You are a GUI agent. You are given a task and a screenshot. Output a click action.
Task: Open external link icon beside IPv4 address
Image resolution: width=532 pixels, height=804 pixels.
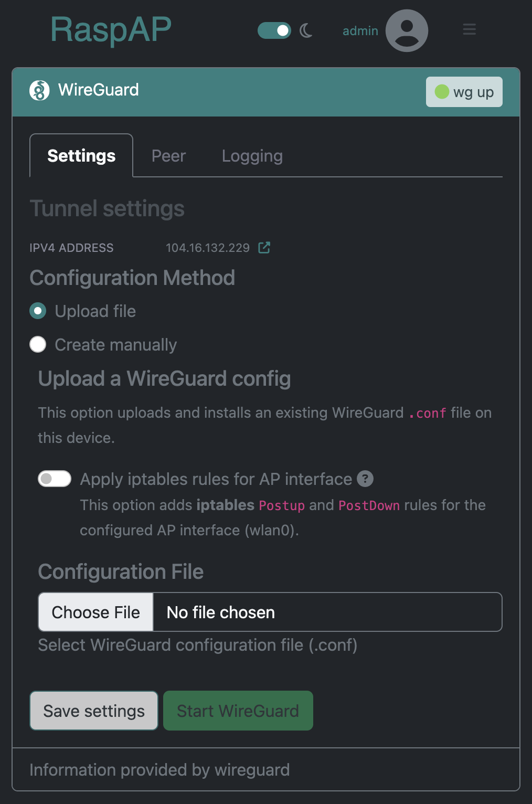click(x=264, y=248)
